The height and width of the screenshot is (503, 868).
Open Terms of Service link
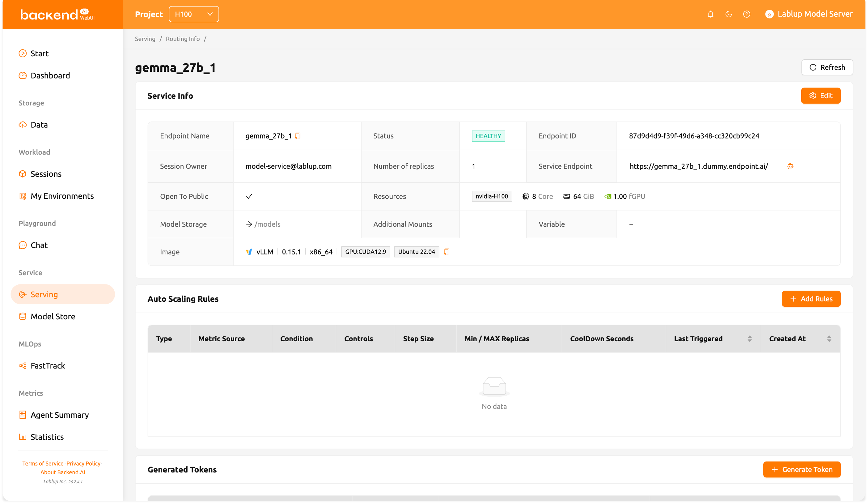click(x=43, y=463)
